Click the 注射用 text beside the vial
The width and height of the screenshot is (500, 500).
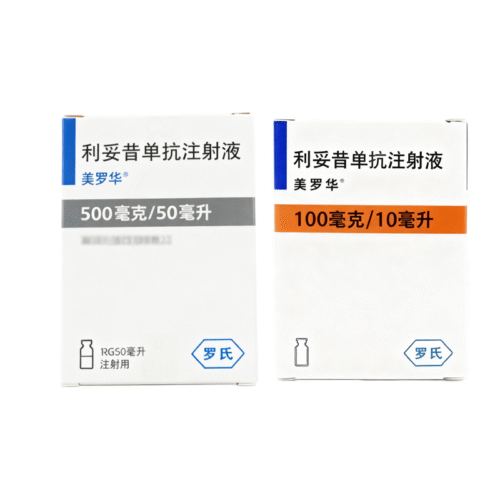click(115, 364)
